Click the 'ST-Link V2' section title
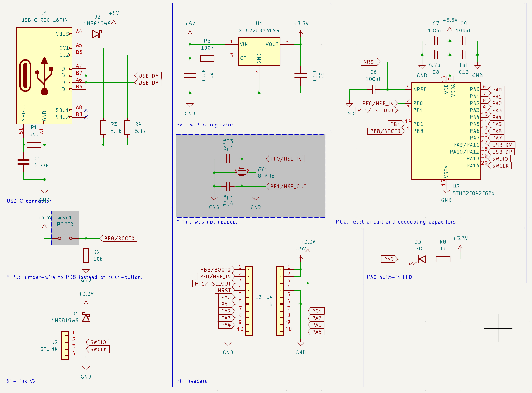Image resolution: width=532 pixels, height=393 pixels. [x=22, y=381]
